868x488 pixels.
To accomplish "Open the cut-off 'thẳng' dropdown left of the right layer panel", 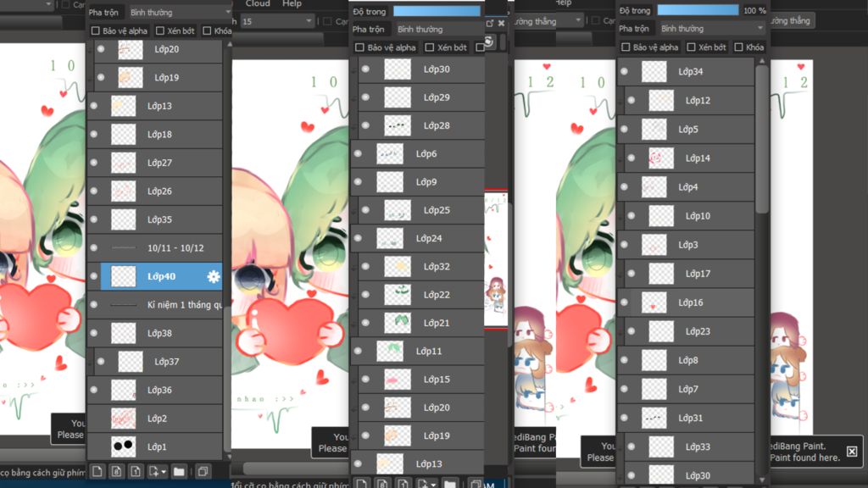I will 548,21.
